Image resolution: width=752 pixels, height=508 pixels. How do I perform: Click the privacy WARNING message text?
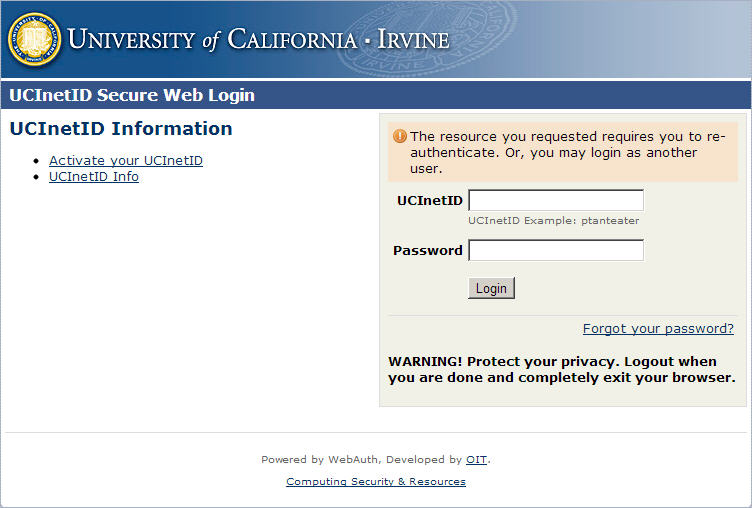click(x=561, y=369)
